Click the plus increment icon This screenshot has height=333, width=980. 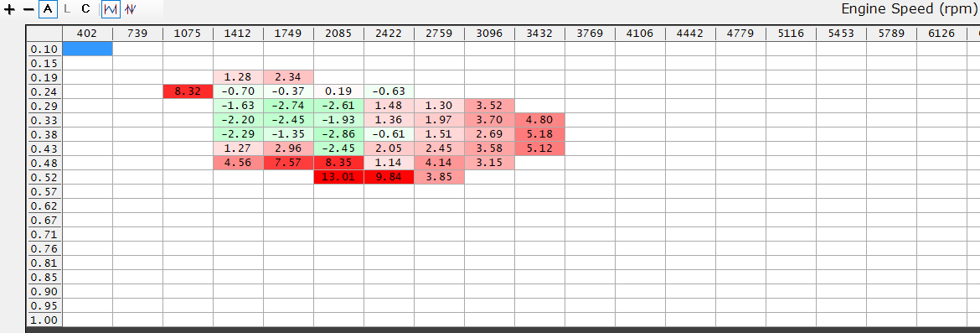(x=9, y=9)
